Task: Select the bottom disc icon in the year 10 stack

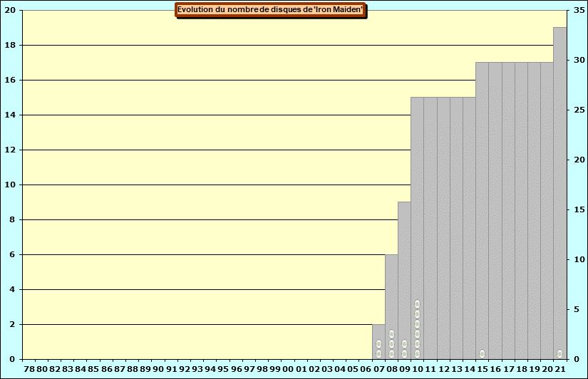Action: pyautogui.click(x=417, y=354)
